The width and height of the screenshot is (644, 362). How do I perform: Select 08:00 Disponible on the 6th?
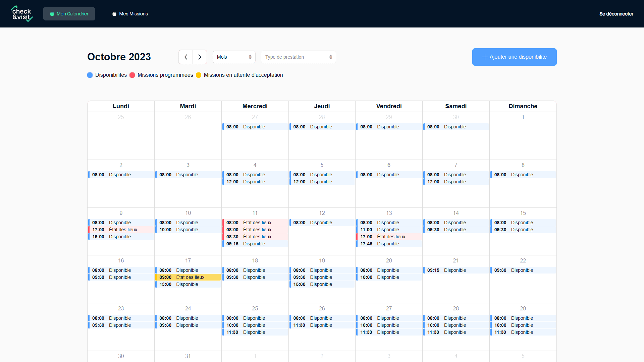pos(389,175)
